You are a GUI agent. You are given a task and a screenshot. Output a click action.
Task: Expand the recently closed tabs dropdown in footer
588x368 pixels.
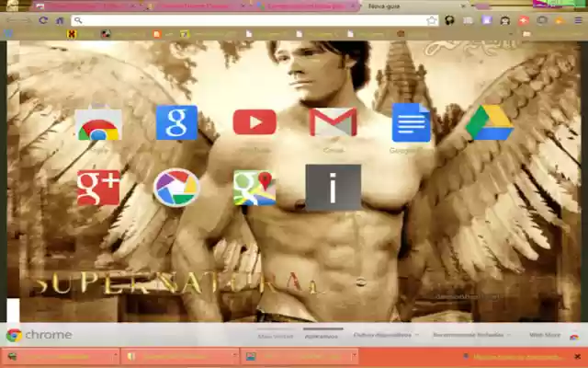click(x=471, y=335)
